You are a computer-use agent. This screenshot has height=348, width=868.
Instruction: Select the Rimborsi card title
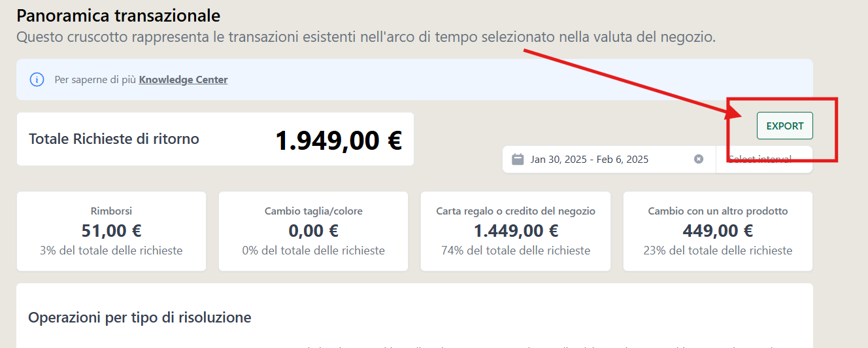click(111, 211)
